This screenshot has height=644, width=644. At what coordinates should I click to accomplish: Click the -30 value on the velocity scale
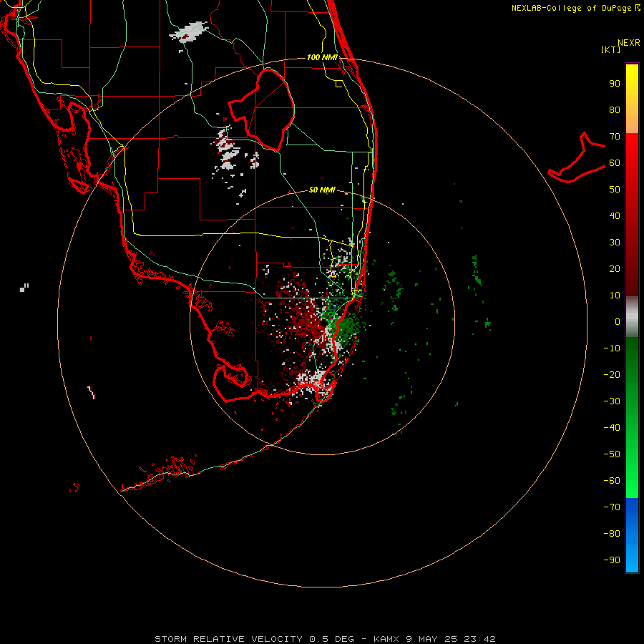pyautogui.click(x=612, y=401)
